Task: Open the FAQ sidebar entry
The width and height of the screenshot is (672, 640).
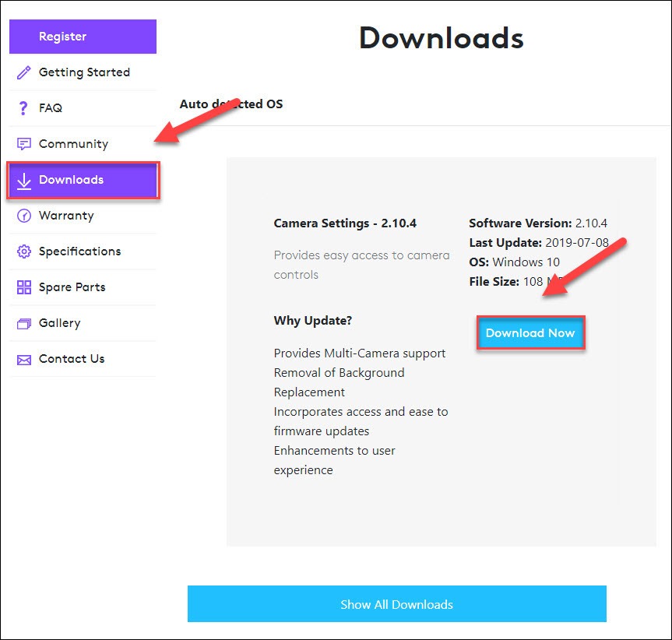Action: pyautogui.click(x=51, y=108)
